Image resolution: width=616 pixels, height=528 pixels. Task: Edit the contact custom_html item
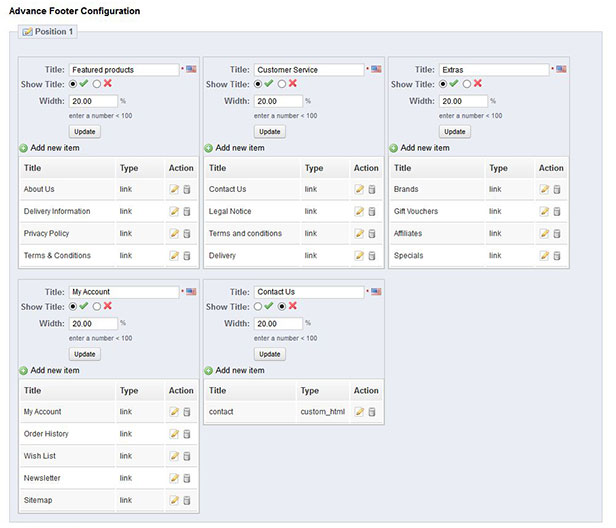point(359,412)
